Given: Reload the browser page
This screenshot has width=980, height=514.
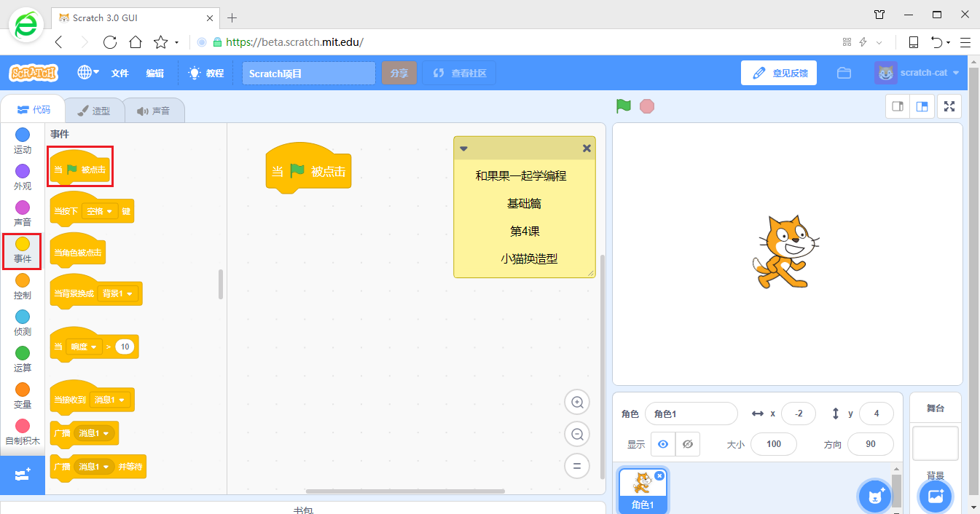Looking at the screenshot, I should click(110, 42).
